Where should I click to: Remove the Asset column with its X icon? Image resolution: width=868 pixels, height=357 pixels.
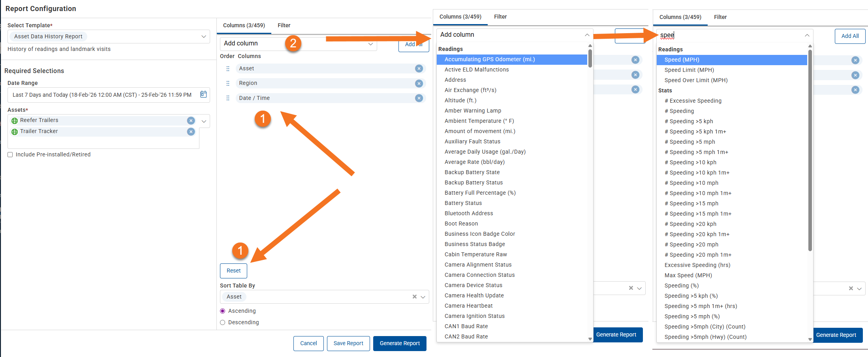click(419, 68)
